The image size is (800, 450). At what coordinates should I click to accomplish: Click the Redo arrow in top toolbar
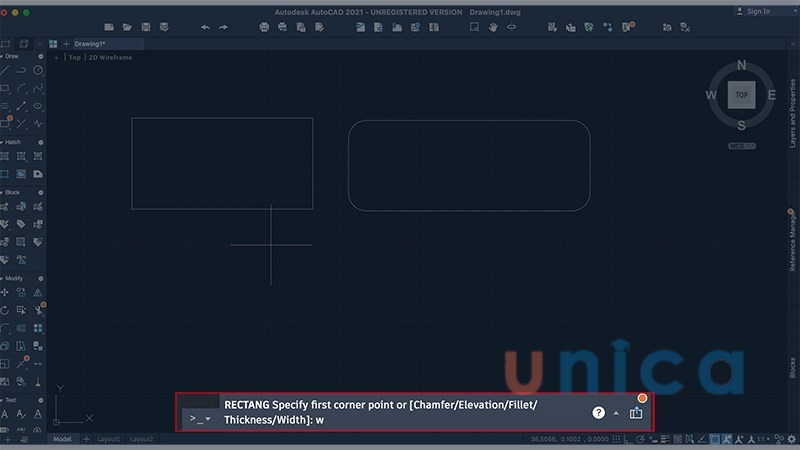click(223, 27)
